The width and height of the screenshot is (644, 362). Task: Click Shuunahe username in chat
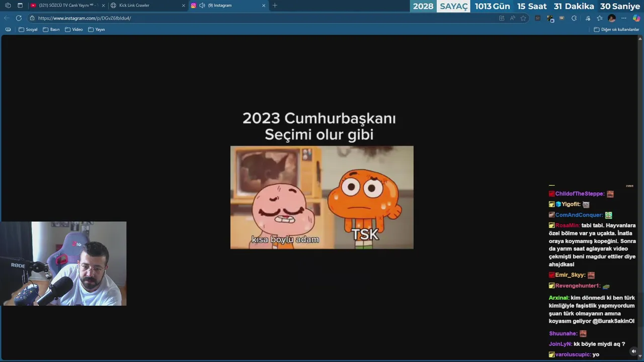click(563, 333)
